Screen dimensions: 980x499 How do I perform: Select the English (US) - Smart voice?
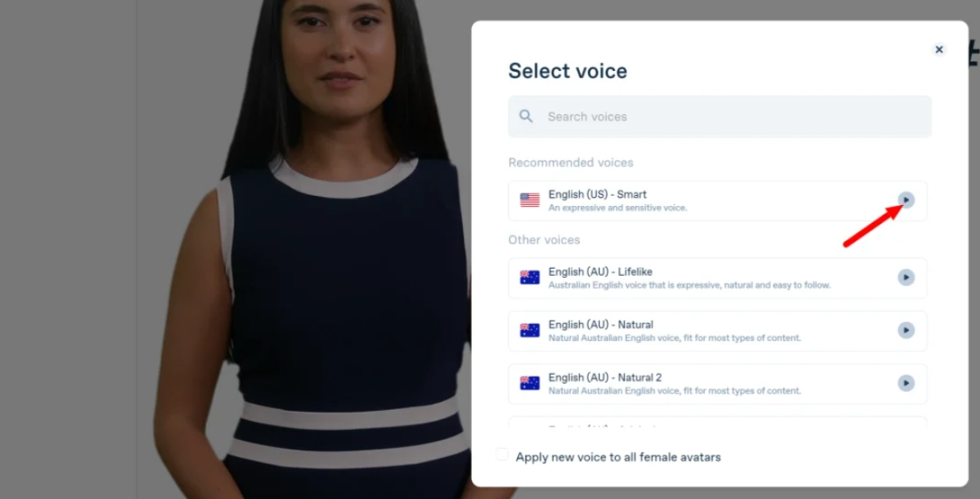pos(717,201)
